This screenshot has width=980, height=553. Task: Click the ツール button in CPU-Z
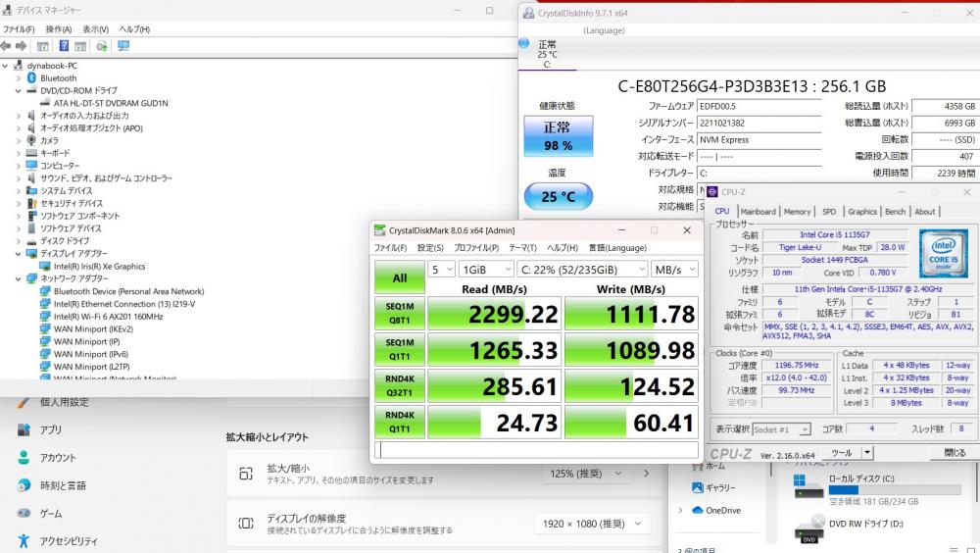click(x=842, y=453)
